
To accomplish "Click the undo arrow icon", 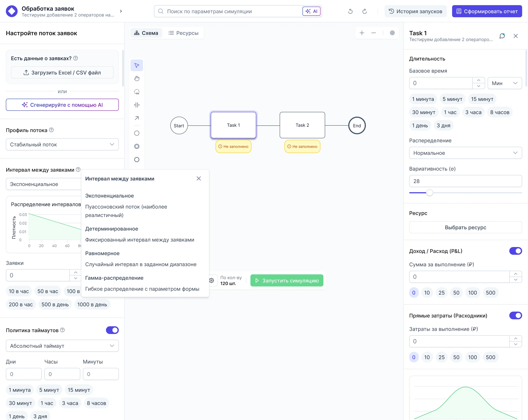I will click(350, 11).
